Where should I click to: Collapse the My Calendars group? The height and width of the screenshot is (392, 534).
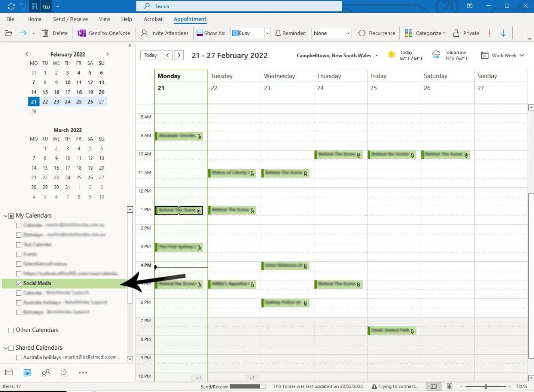(6, 216)
